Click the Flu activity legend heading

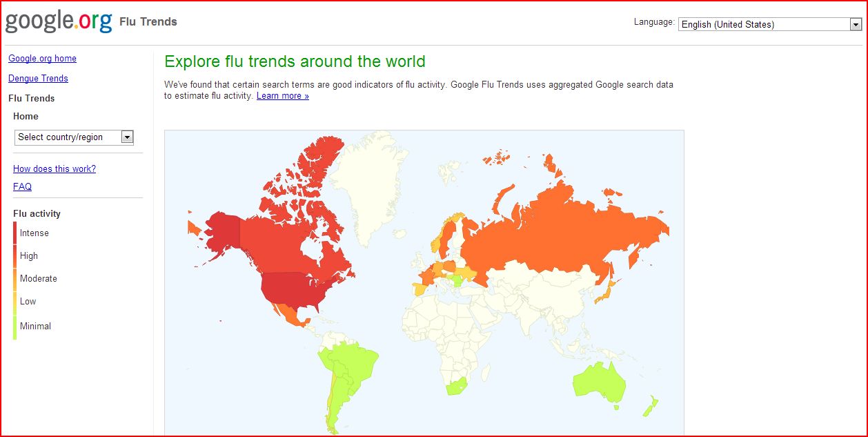tap(37, 214)
